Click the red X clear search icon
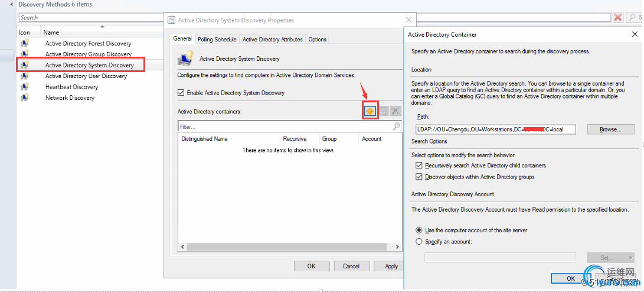The width and height of the screenshot is (644, 292). coord(617,17)
